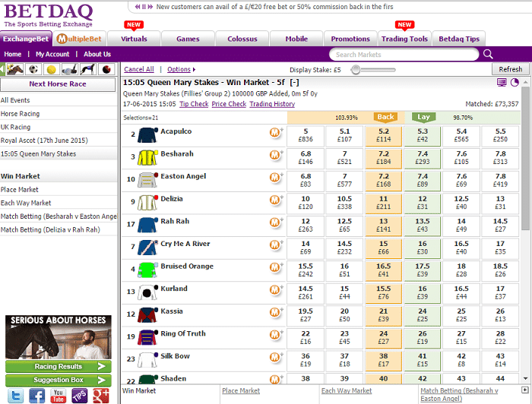This screenshot has height=404, width=532.
Task: Click the Next Horse Race button
Action: (x=58, y=84)
